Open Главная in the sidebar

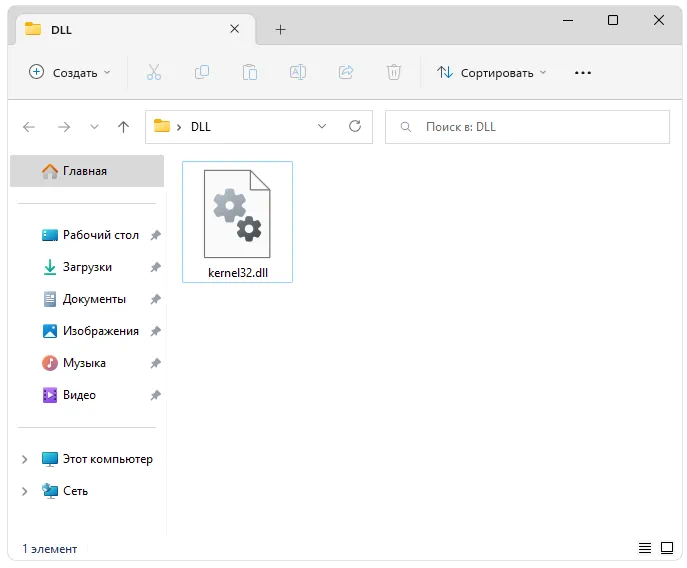coord(87,171)
